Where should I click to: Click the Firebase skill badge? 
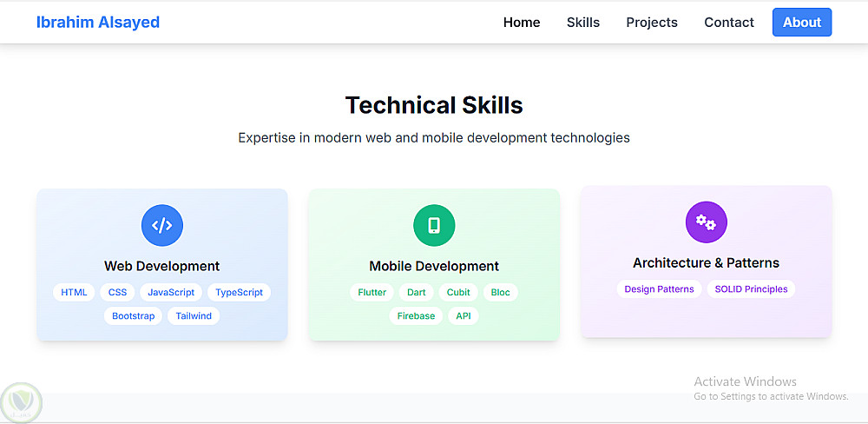(416, 316)
